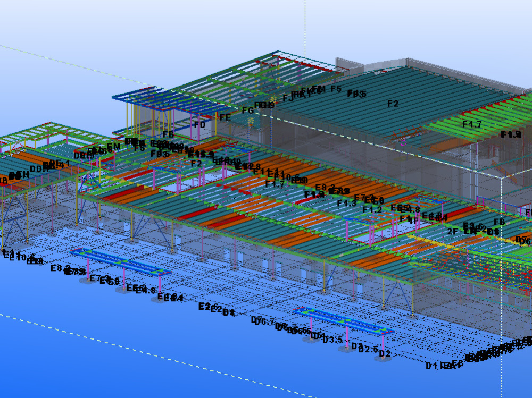Click the 'D2.5' grid label

point(368,349)
